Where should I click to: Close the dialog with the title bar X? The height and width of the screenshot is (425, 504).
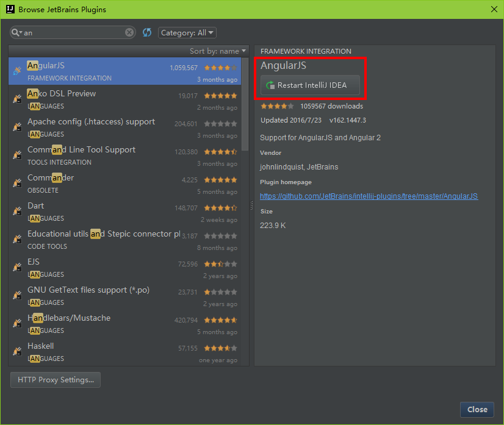click(494, 9)
